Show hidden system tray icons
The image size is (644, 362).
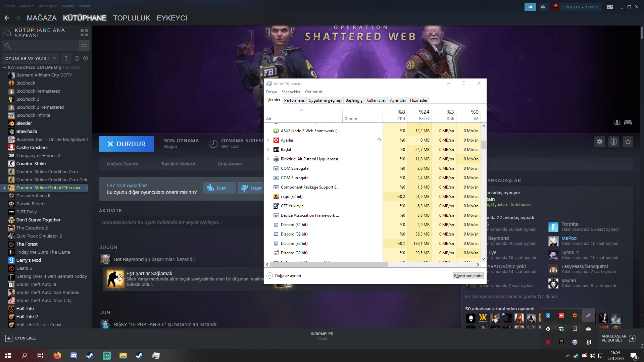[568, 356]
